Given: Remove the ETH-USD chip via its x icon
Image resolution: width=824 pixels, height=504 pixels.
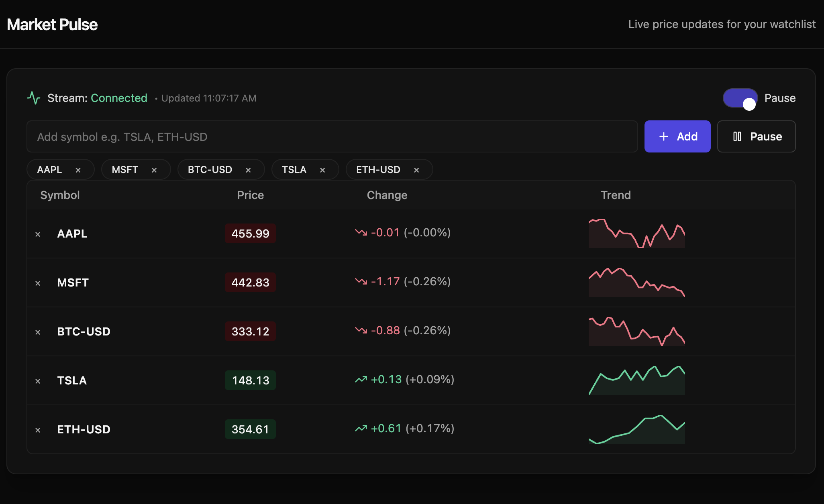Looking at the screenshot, I should (416, 170).
